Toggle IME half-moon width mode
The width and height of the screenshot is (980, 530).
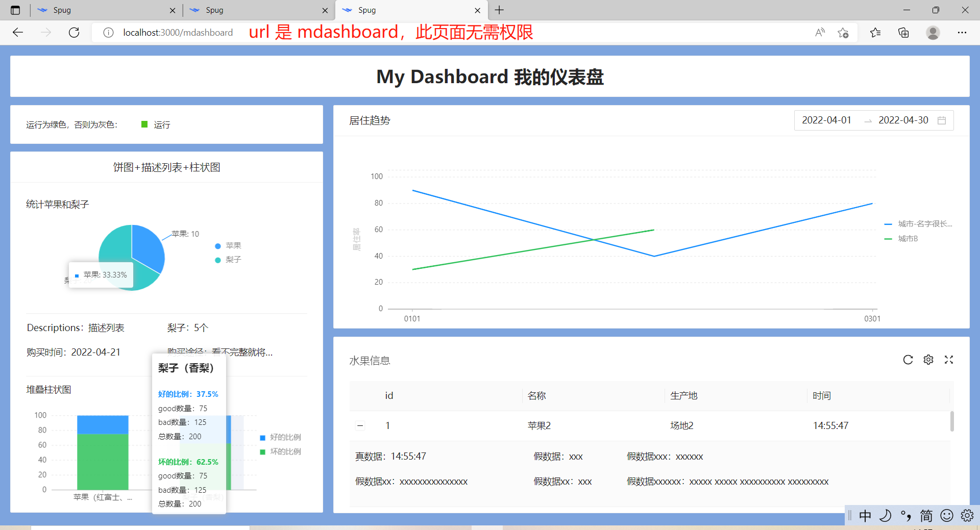[886, 516]
